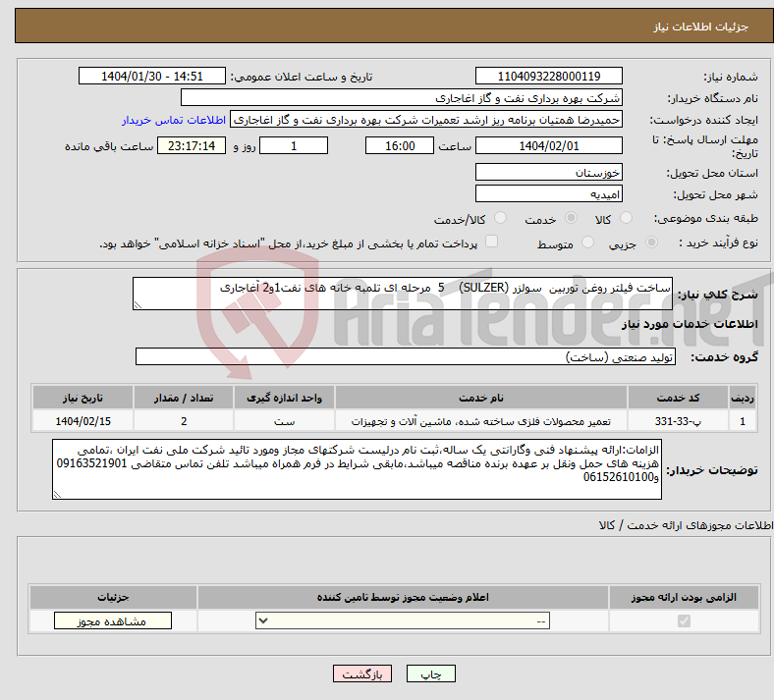Click the جزئیات column header in permits table

coord(113,597)
